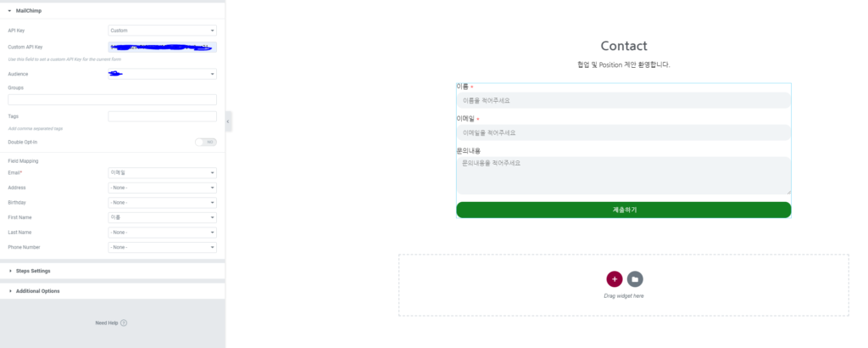This screenshot has width=868, height=348.
Task: Open the folder template library icon
Action: click(635, 279)
